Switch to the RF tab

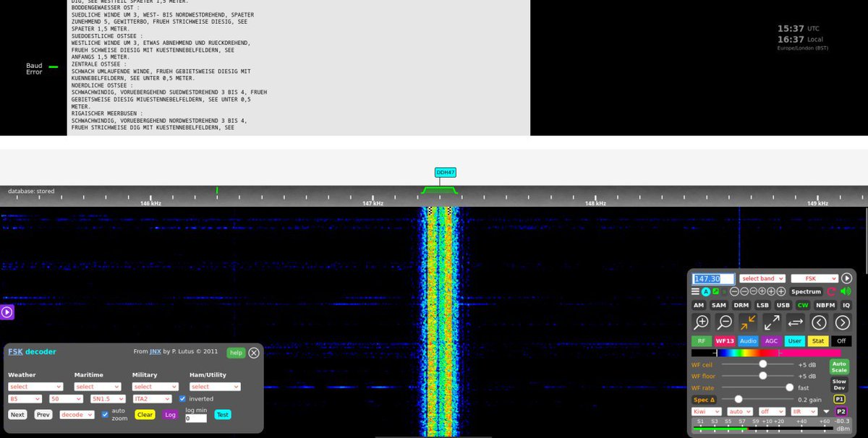pyautogui.click(x=702, y=341)
